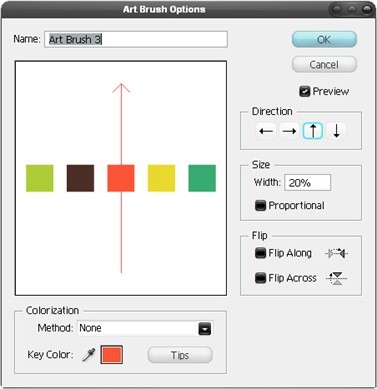Open the Colorization Method dropdown
This screenshot has height=389, width=377.
145,328
